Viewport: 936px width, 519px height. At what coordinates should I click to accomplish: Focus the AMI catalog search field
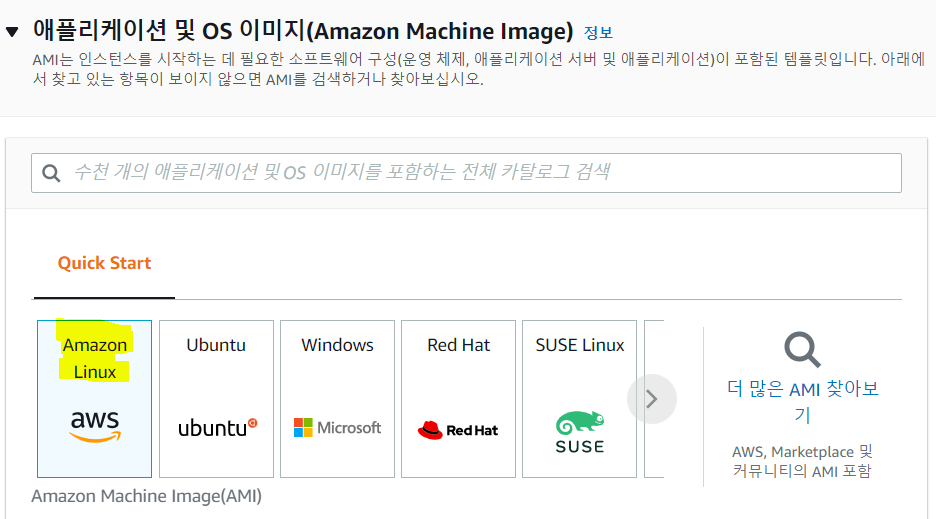click(x=466, y=173)
